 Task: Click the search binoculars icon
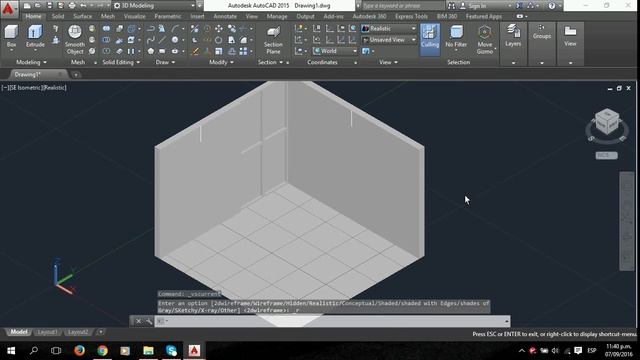coord(451,6)
